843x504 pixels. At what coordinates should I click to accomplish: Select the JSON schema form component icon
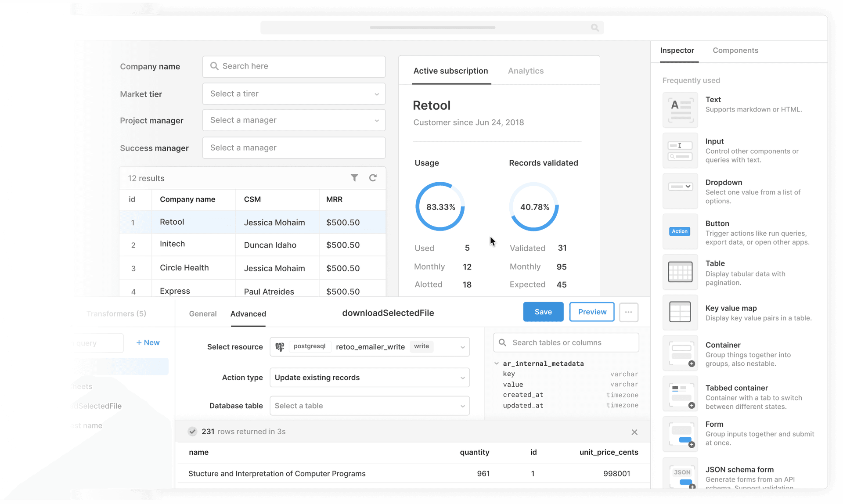point(680,474)
